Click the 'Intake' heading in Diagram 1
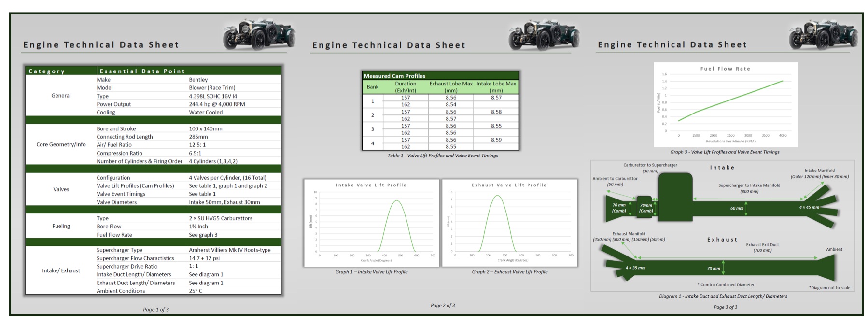This screenshot has width=868, height=327. click(722, 168)
